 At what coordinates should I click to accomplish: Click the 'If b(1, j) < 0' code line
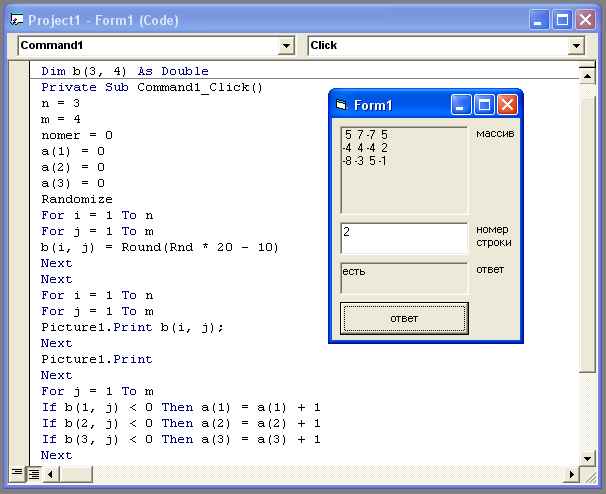(x=181, y=407)
